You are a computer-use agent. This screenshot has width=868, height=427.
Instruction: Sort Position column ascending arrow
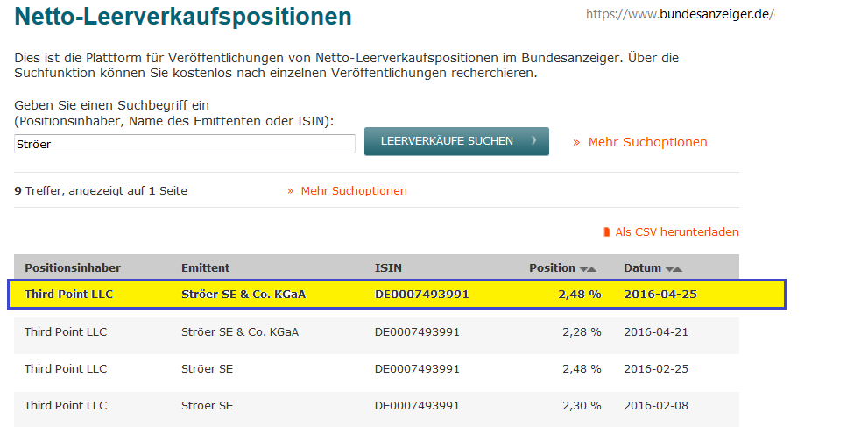pos(593,268)
